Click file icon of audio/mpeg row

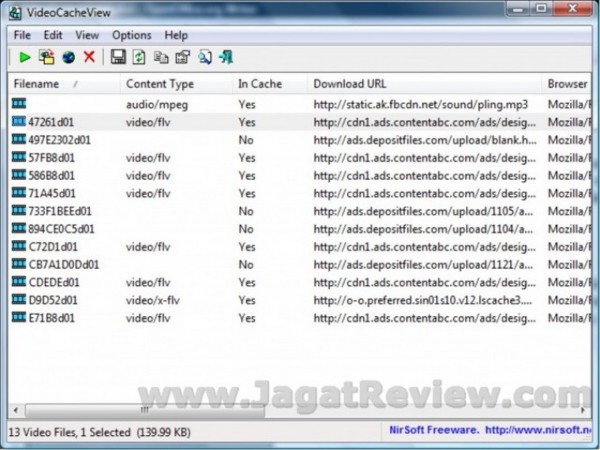pos(19,103)
